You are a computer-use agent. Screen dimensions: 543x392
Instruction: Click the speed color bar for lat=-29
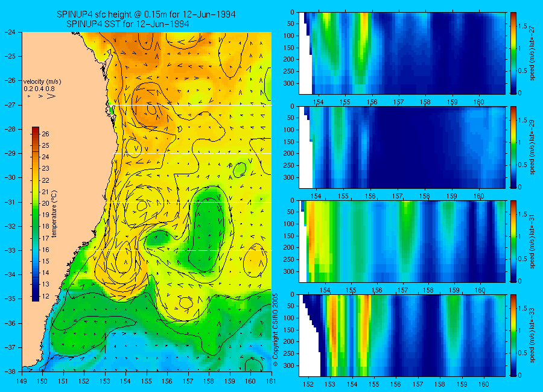click(513, 147)
